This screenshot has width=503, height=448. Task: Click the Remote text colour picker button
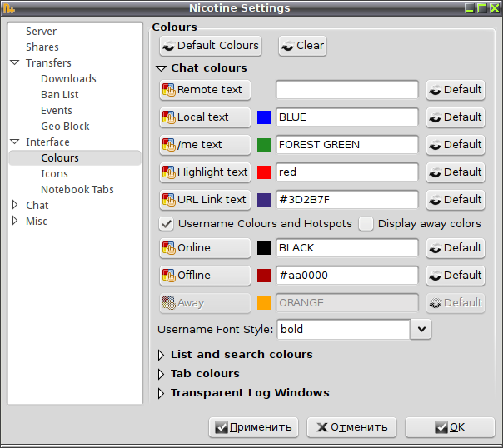205,90
